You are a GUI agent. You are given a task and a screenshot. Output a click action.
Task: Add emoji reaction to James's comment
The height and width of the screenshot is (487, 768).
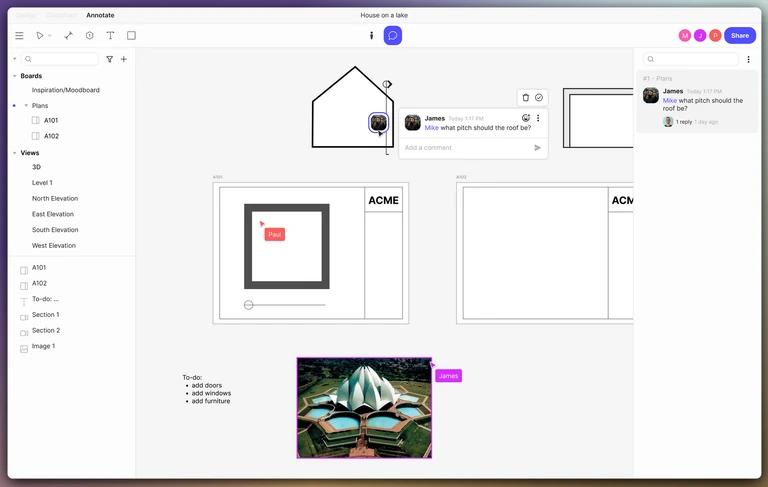click(x=526, y=118)
